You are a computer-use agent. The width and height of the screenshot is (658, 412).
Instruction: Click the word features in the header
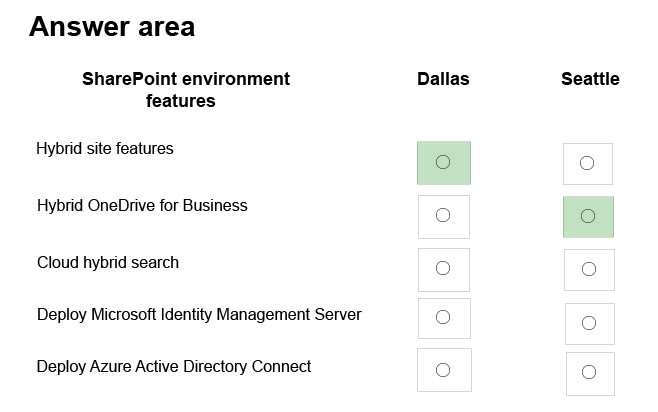pyautogui.click(x=180, y=101)
